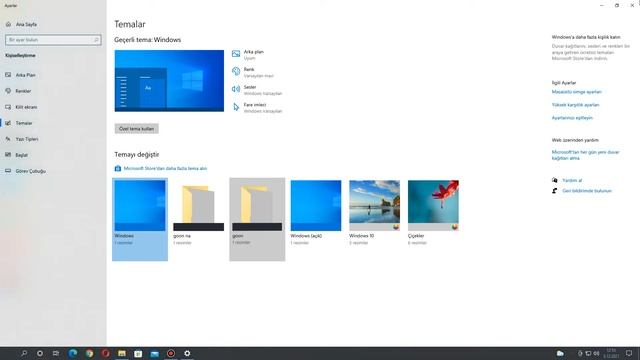Open the Fare imleci cursor setting

(x=263, y=108)
